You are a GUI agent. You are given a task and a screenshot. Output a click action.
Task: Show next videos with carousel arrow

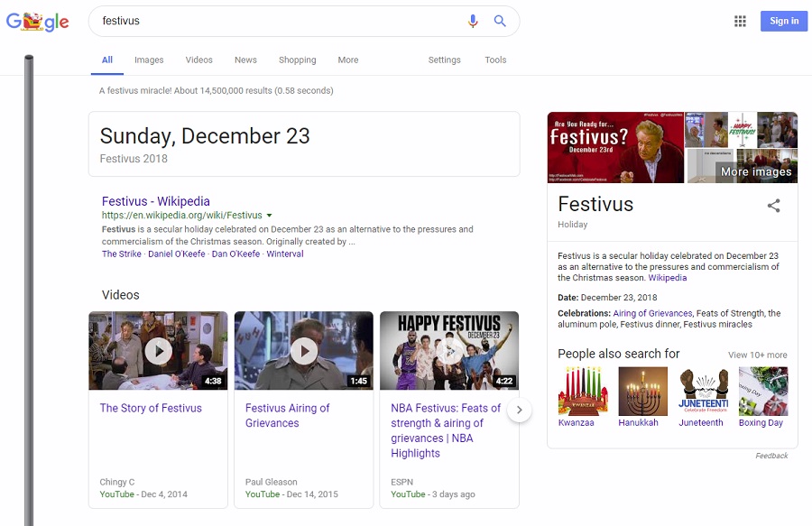tap(520, 411)
